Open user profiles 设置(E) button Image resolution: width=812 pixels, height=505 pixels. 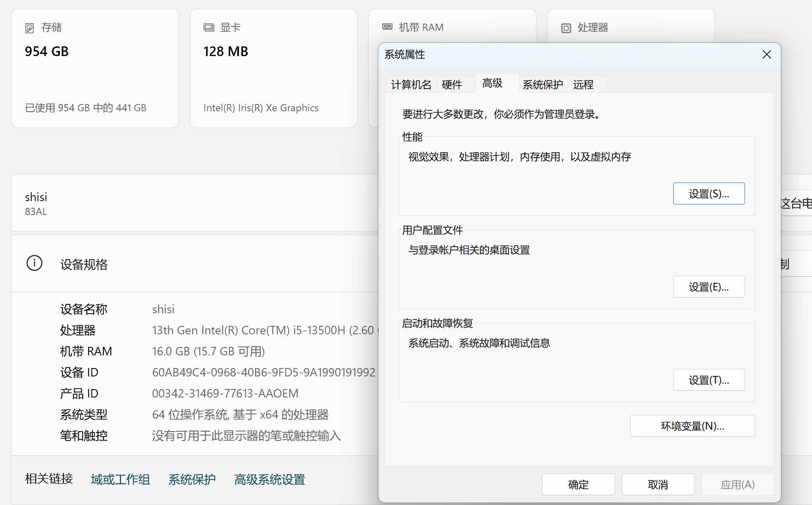tap(709, 287)
